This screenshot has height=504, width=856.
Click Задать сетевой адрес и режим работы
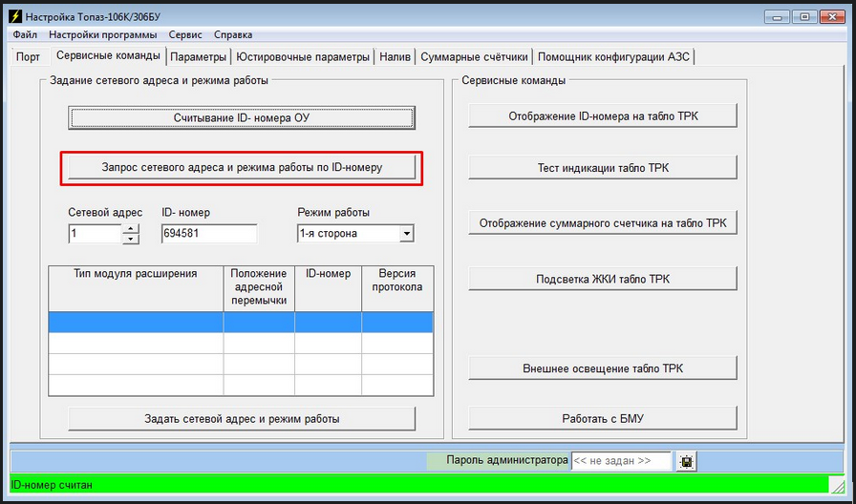pos(242,419)
